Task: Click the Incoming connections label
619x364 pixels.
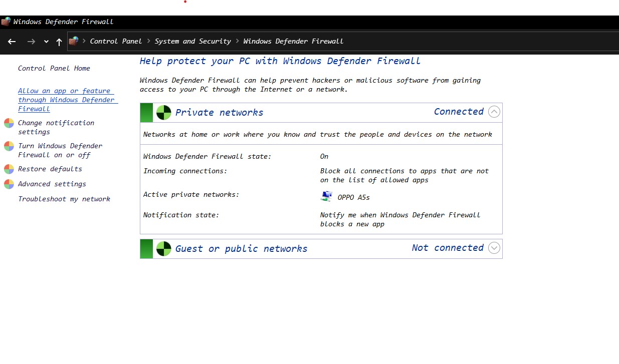Action: 185,171
